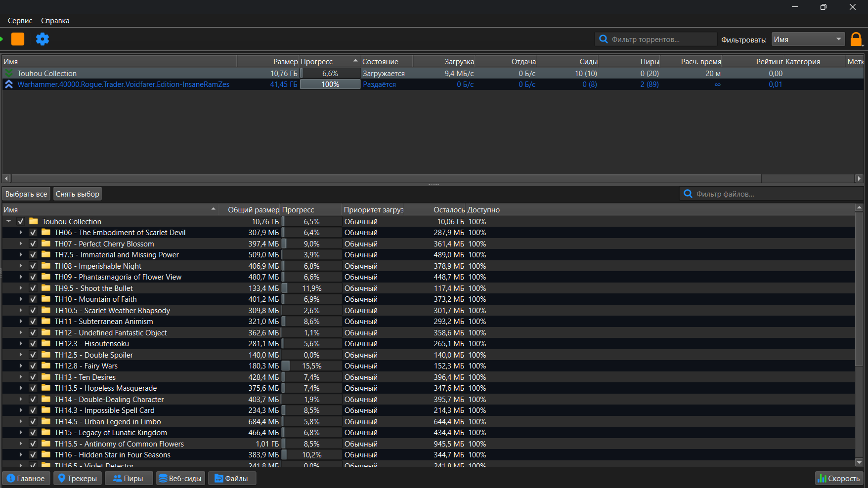Click the folder icon of TH09 Phantasmagoria of Flower View

[x=46, y=277]
